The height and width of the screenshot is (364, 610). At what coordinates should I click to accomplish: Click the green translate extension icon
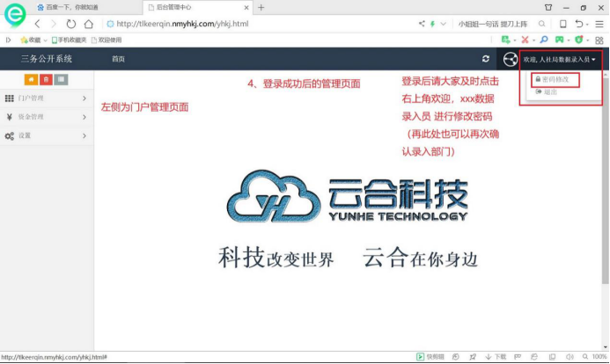505,40
